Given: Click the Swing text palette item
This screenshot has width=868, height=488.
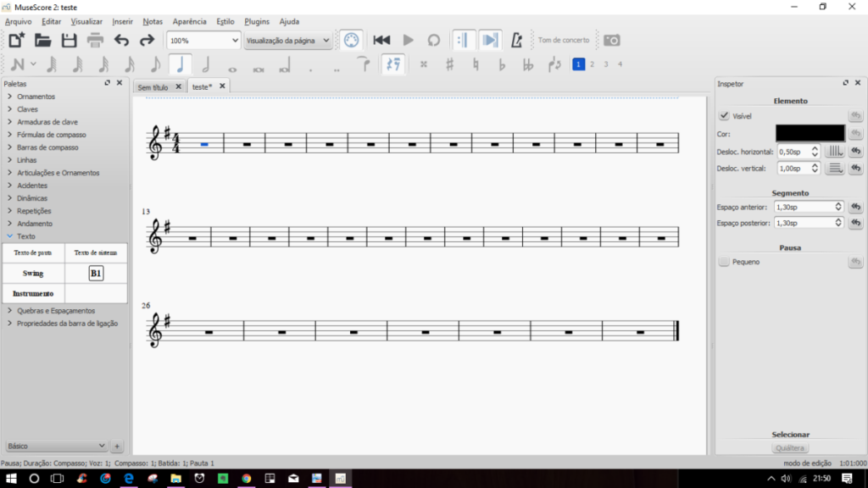Looking at the screenshot, I should click(x=33, y=274).
